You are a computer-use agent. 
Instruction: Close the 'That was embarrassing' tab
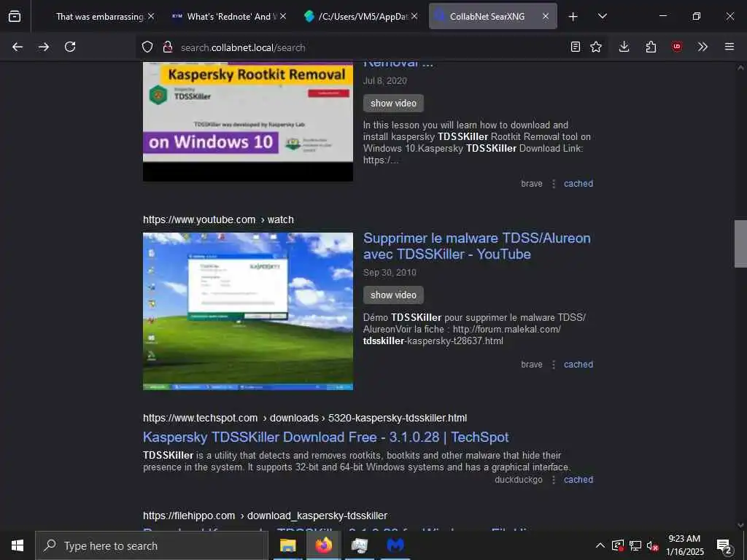click(151, 16)
